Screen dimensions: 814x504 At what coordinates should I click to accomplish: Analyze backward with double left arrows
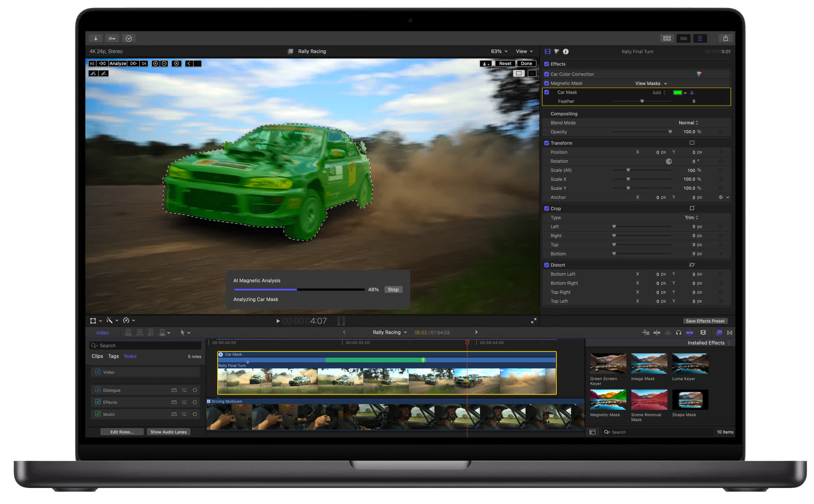[102, 63]
